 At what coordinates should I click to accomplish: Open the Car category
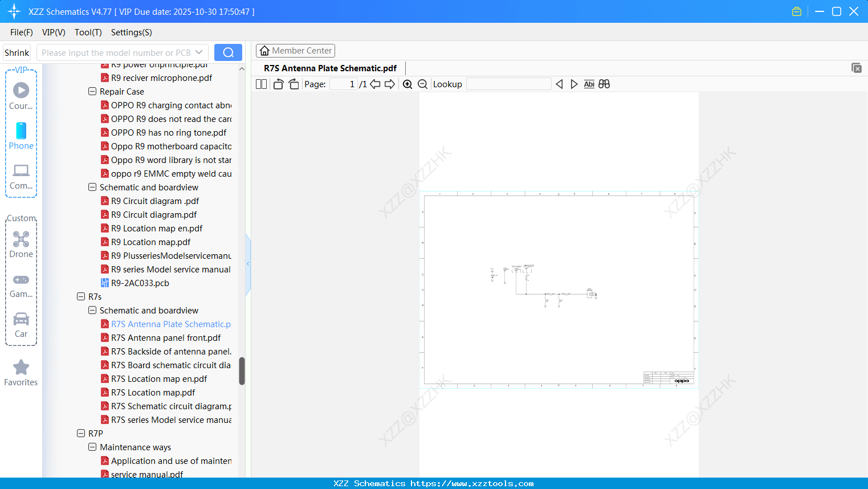click(x=21, y=325)
